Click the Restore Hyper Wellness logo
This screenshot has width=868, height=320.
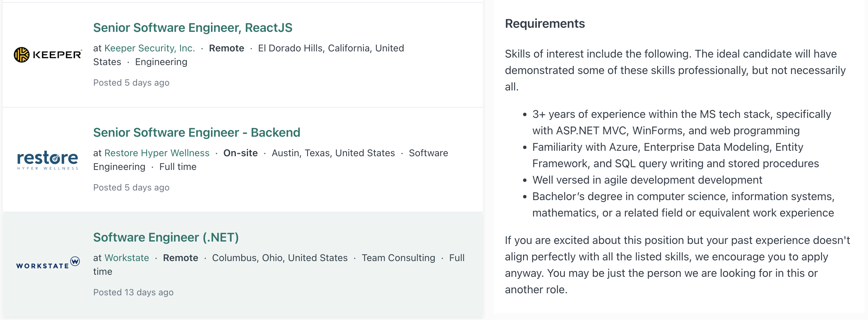click(x=48, y=160)
